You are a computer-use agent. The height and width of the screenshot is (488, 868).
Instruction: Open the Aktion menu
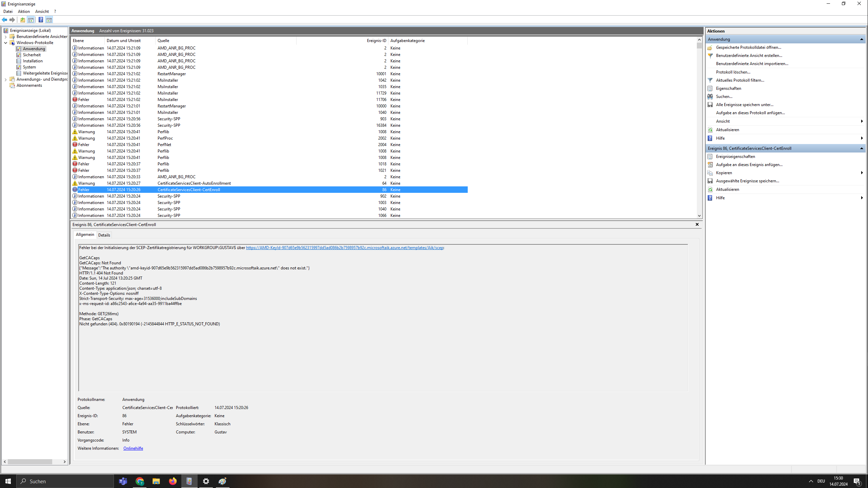[24, 12]
